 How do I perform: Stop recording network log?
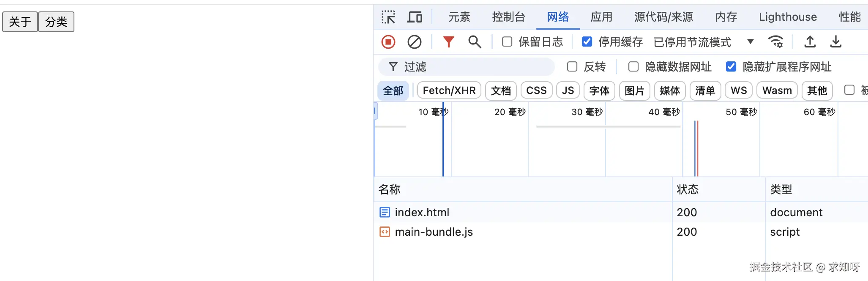(x=388, y=42)
